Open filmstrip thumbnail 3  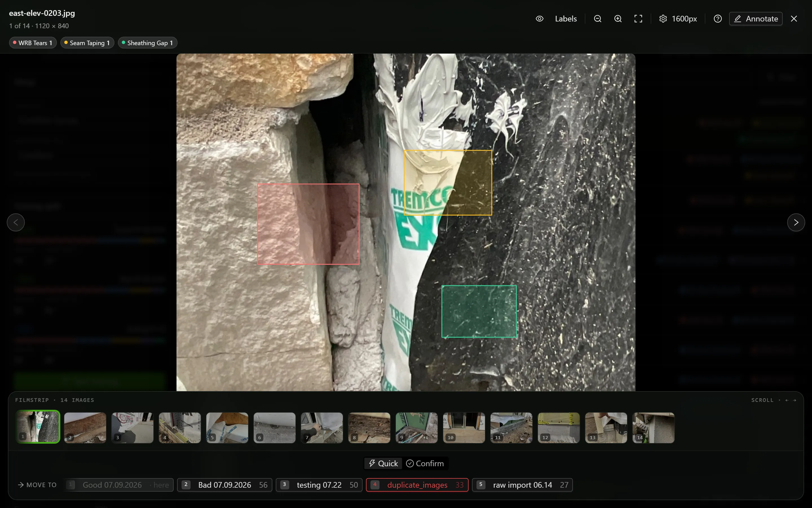click(133, 428)
